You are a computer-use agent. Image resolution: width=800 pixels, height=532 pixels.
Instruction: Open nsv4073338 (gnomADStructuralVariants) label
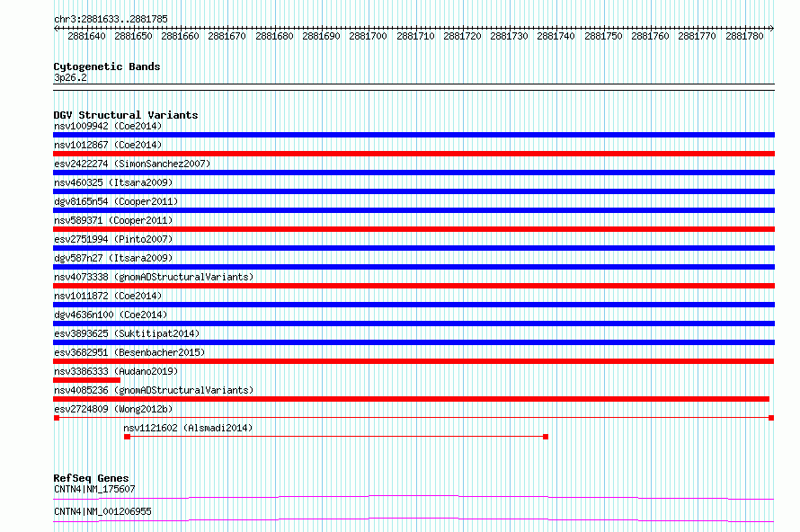click(x=154, y=277)
